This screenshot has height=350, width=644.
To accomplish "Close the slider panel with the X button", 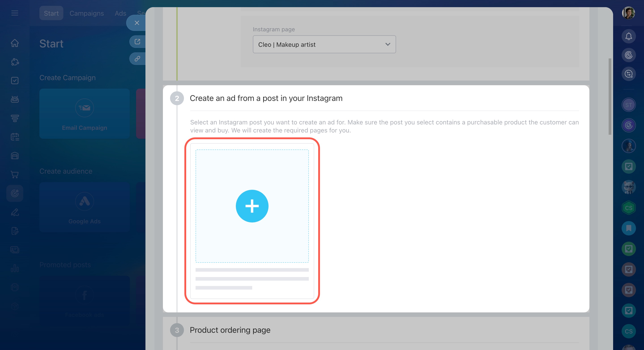I will 137,23.
